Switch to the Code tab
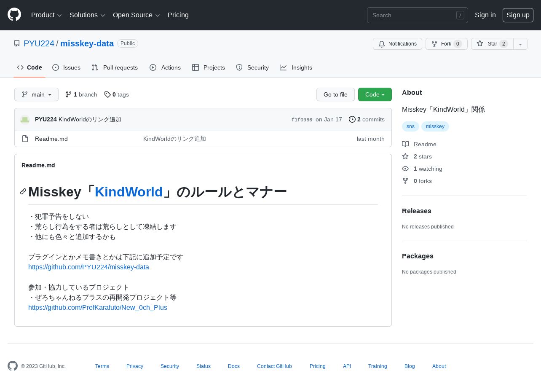Screen dimensions: 541x392 click(x=29, y=67)
